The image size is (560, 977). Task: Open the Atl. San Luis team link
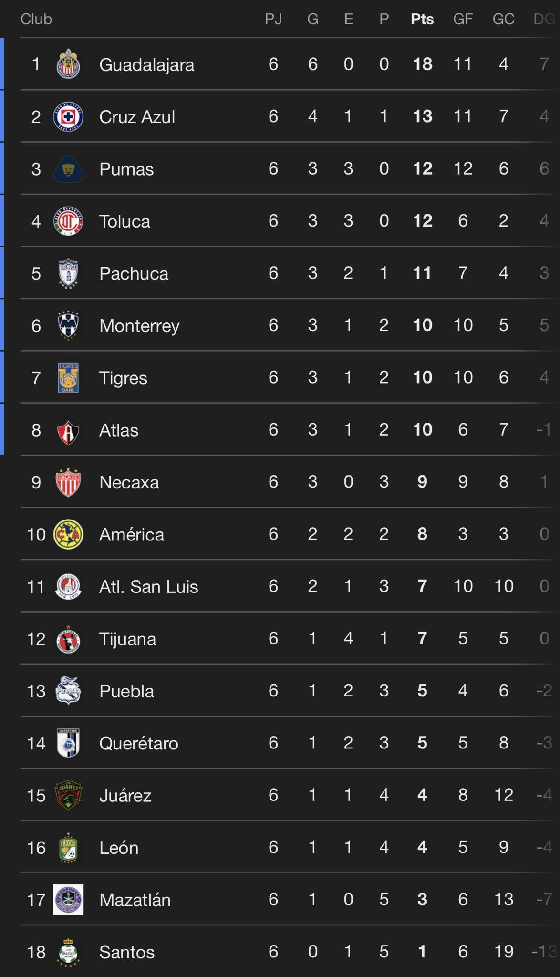tap(148, 587)
